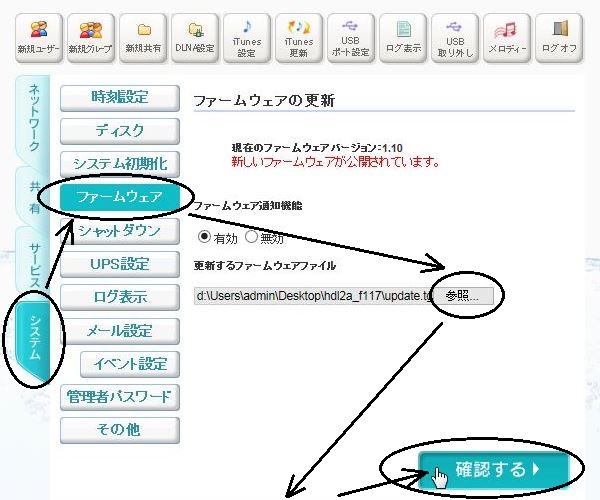The width and height of the screenshot is (600, 500).
Task: Click the 新しいファームウェアが公開されています notice text
Action: click(335, 162)
